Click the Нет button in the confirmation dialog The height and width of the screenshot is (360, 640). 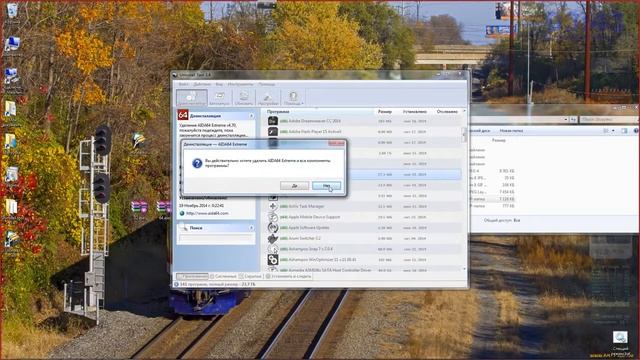(326, 186)
